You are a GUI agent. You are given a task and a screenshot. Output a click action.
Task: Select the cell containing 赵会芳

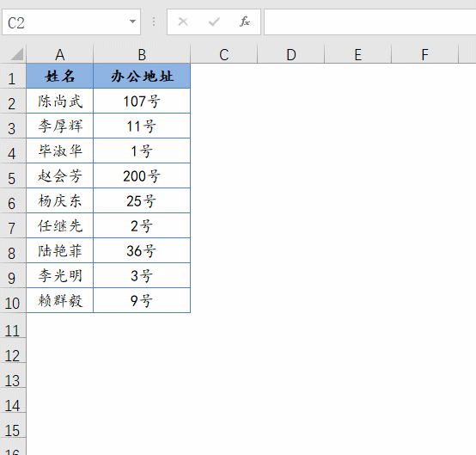[60, 175]
